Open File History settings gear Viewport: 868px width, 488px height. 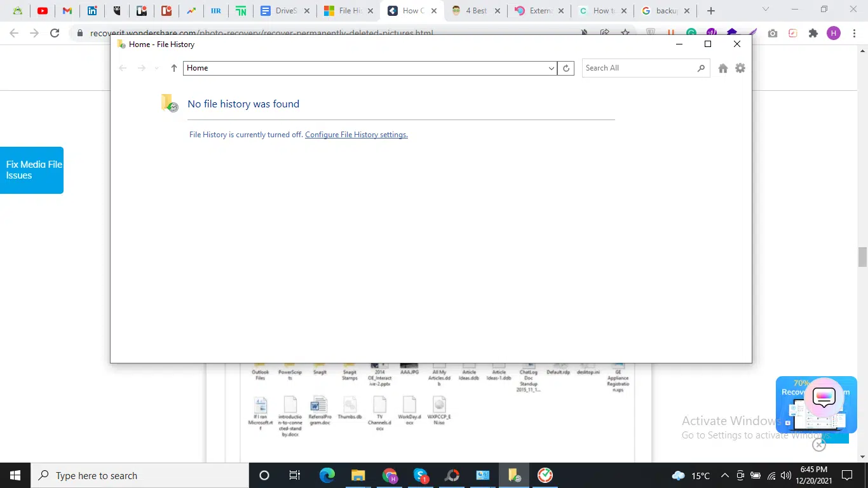click(x=740, y=68)
